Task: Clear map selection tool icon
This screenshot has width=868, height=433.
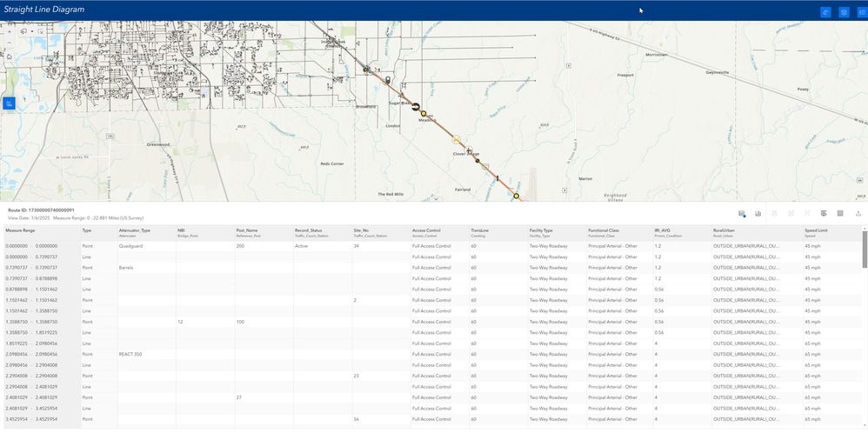Action: pos(41,31)
